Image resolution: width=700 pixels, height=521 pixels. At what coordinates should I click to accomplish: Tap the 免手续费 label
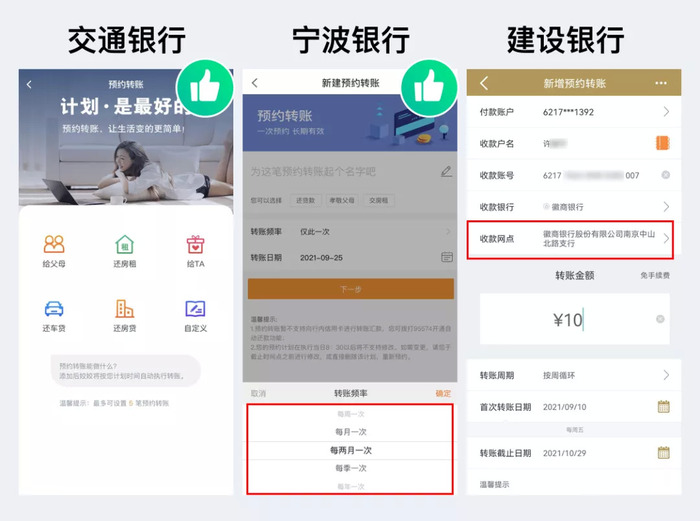655,275
